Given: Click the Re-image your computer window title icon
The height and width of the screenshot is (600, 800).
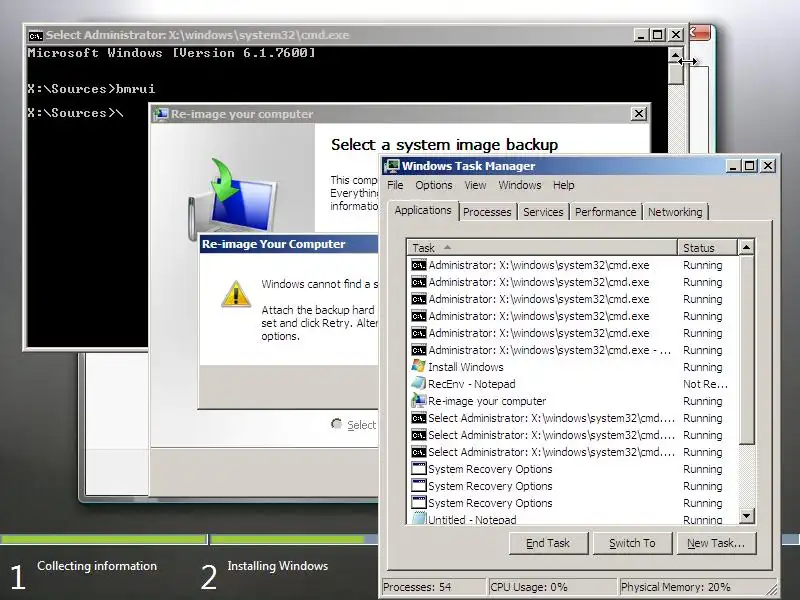Looking at the screenshot, I should click(x=161, y=114).
